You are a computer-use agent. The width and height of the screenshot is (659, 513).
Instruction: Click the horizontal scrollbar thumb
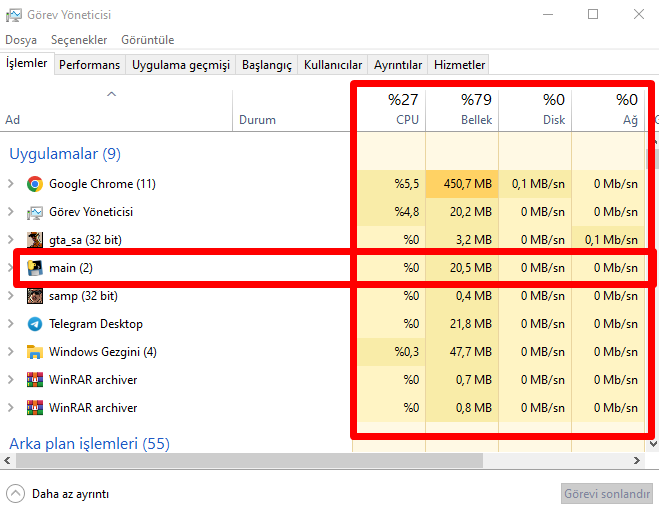point(250,460)
